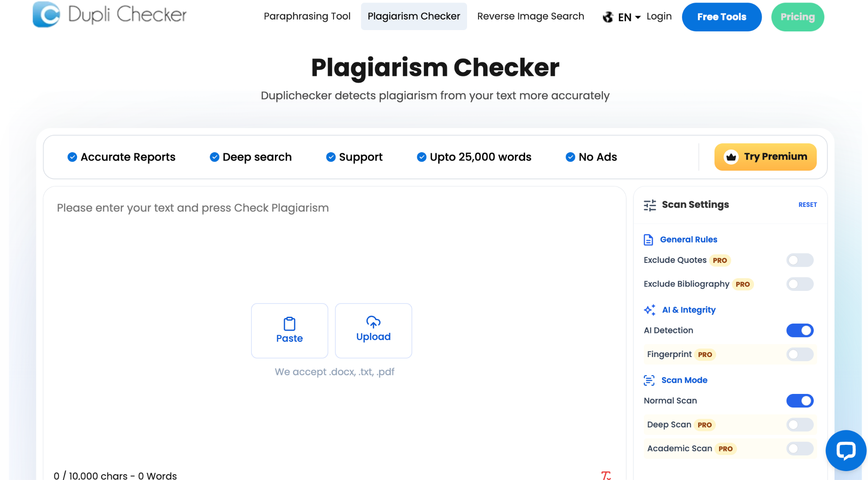Viewport: 868px width, 480px height.
Task: Select Plagiarism Checker nav tab
Action: 414,16
